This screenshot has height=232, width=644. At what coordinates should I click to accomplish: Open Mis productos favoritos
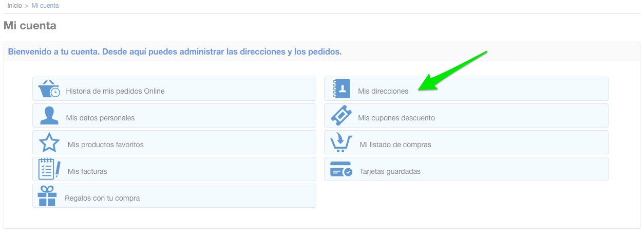pyautogui.click(x=105, y=145)
